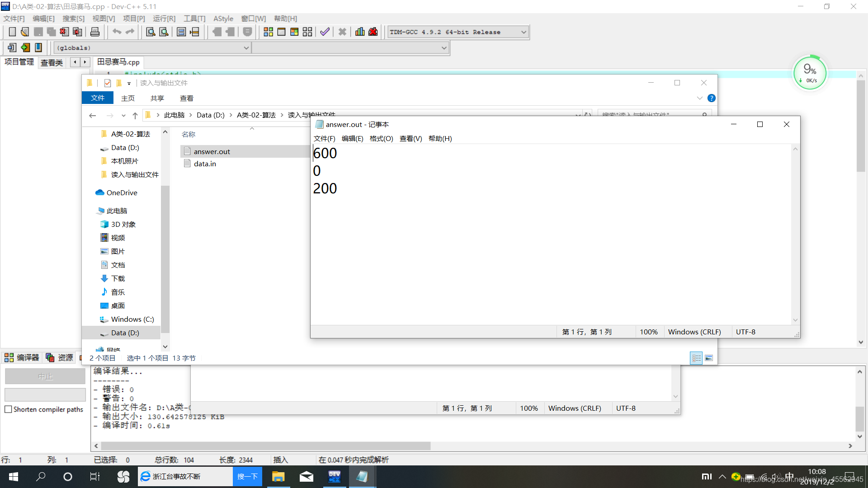Click the Close All icon in Dev-C++ toolbar
This screenshot has height=488, width=868.
click(x=77, y=32)
